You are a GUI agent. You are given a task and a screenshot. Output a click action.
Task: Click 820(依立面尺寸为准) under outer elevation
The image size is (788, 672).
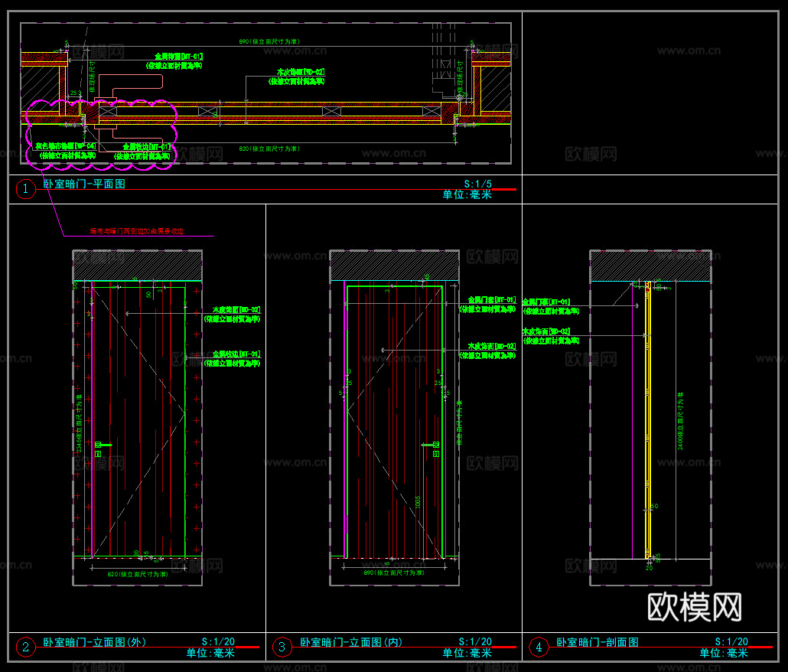click(x=138, y=574)
